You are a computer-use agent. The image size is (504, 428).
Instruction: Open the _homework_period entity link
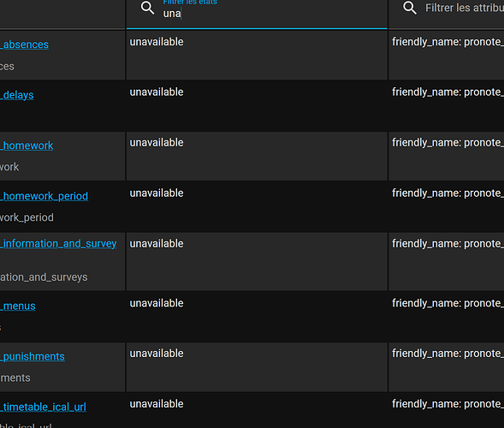pos(44,196)
